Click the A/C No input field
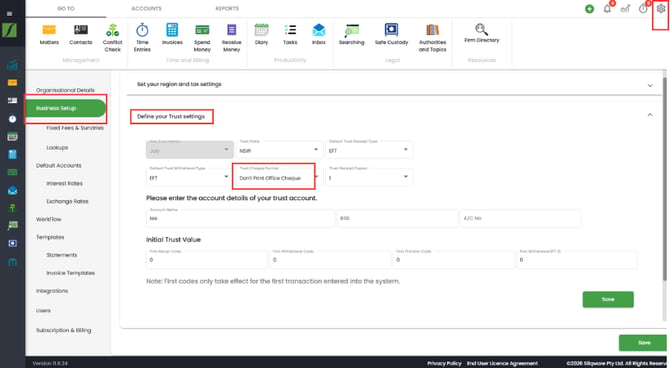 click(x=520, y=218)
